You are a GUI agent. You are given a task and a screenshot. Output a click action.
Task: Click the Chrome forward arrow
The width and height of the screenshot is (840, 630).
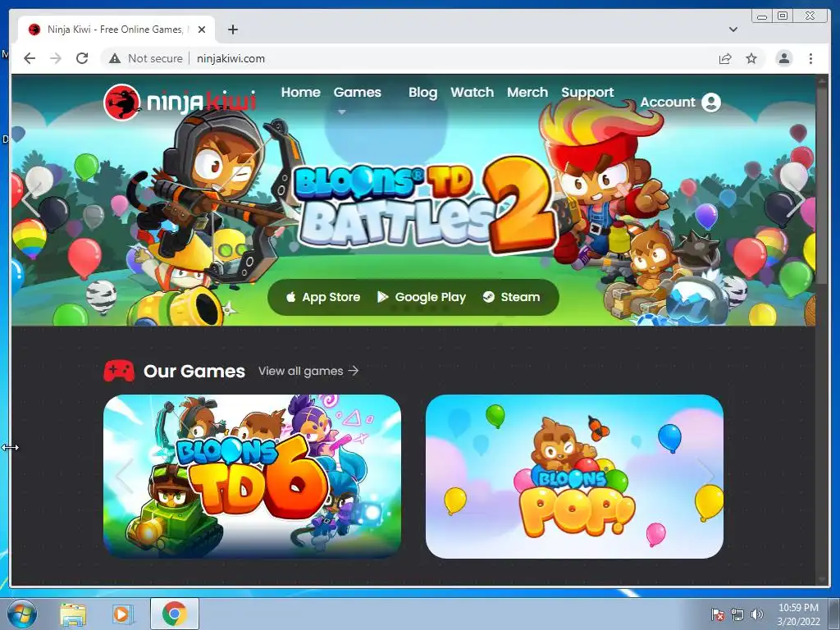56,58
